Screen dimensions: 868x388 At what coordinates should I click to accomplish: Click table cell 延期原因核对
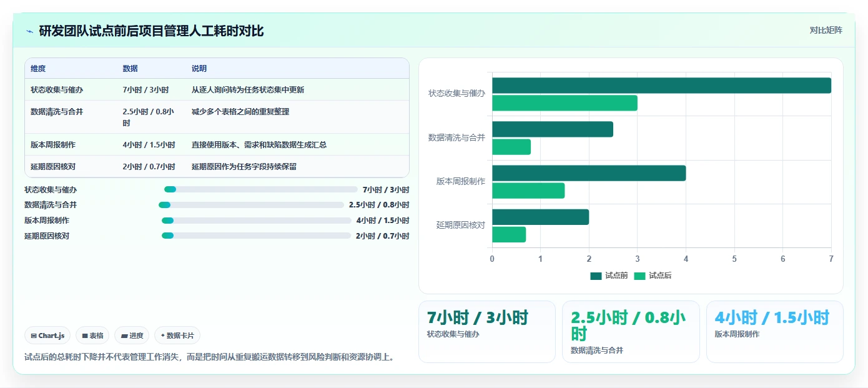[53, 167]
